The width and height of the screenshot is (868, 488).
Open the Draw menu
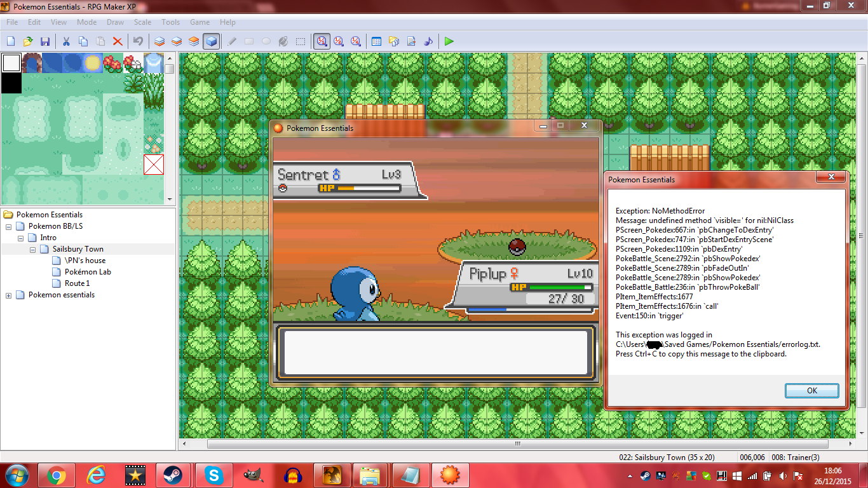tap(116, 22)
